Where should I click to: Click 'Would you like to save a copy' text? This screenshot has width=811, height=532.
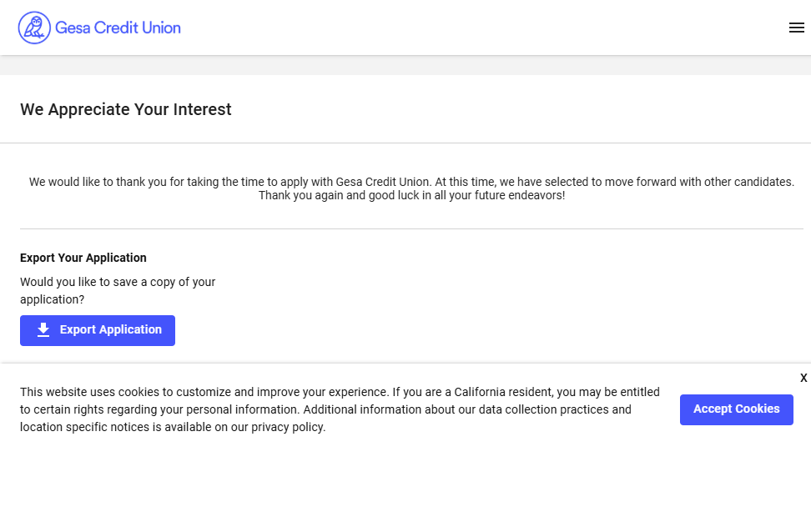pyautogui.click(x=118, y=282)
